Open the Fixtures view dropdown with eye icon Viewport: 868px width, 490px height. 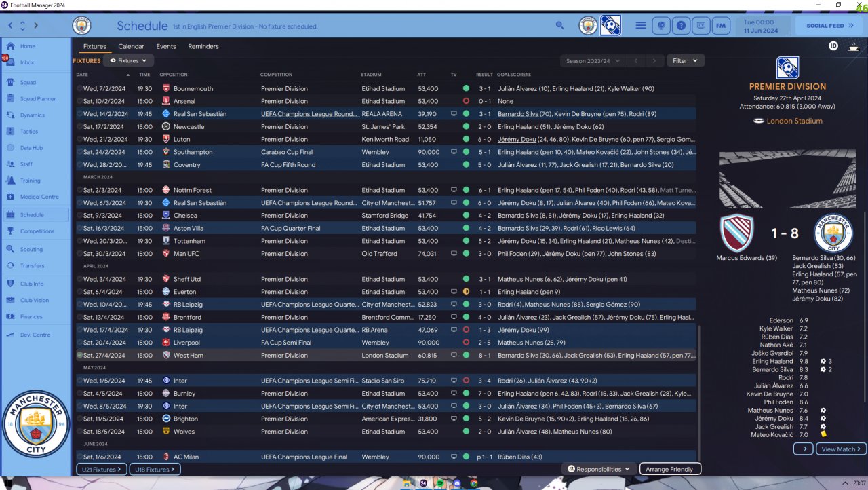(128, 60)
